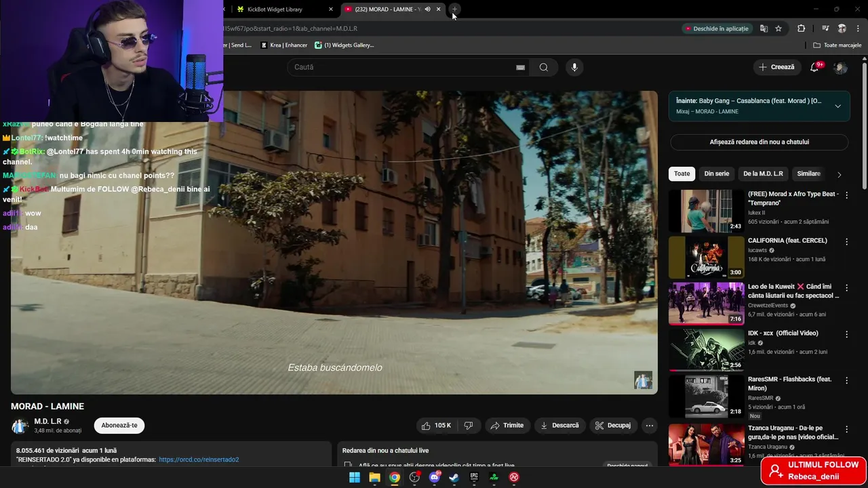Click the M.D.L.R channel avatar
868x488 pixels.
tap(20, 426)
